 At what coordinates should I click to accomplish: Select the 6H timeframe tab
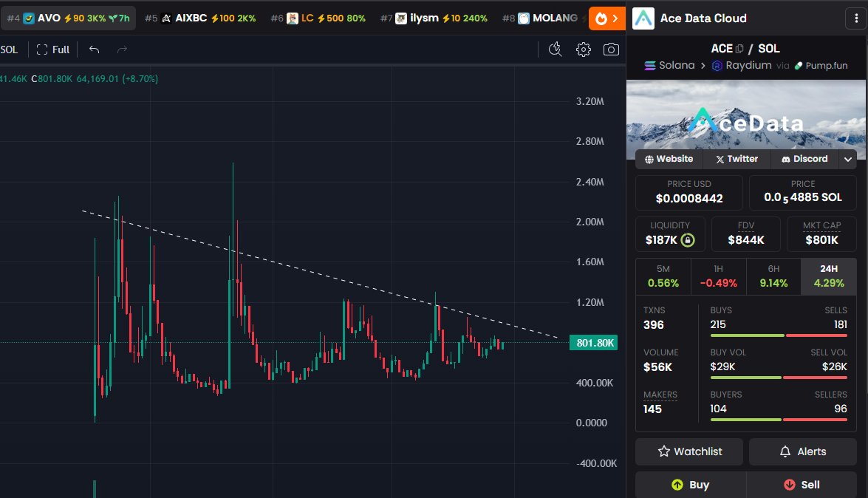[773, 276]
